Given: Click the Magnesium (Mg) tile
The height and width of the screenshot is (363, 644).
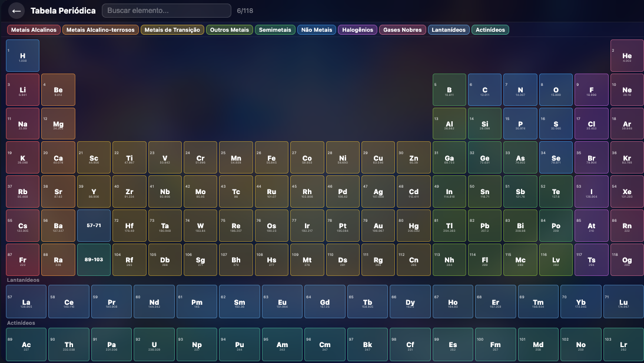Looking at the screenshot, I should pos(58,124).
